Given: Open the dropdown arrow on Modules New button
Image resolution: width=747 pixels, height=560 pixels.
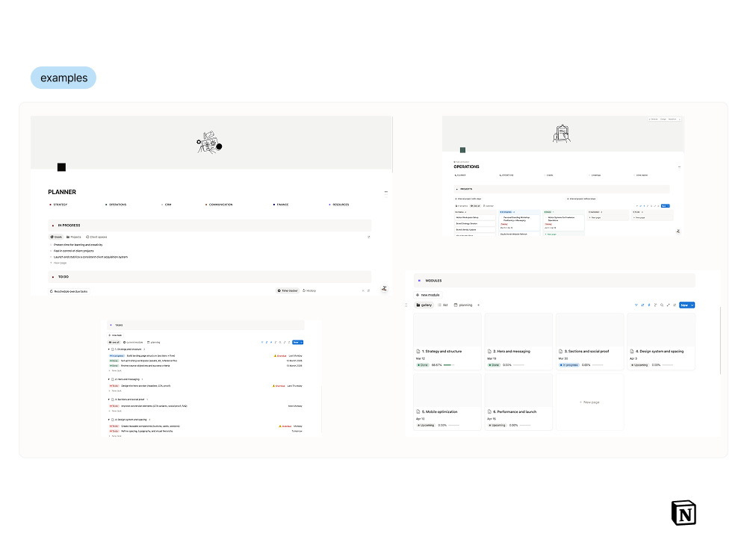Looking at the screenshot, I should (x=692, y=305).
